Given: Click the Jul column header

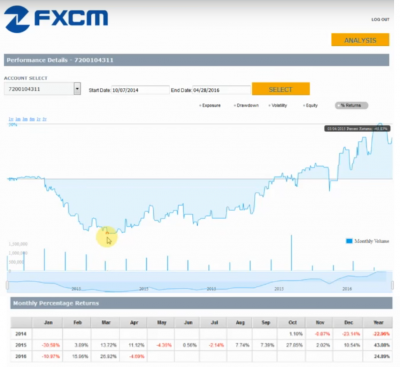Looking at the screenshot, I should pyautogui.click(x=214, y=322).
